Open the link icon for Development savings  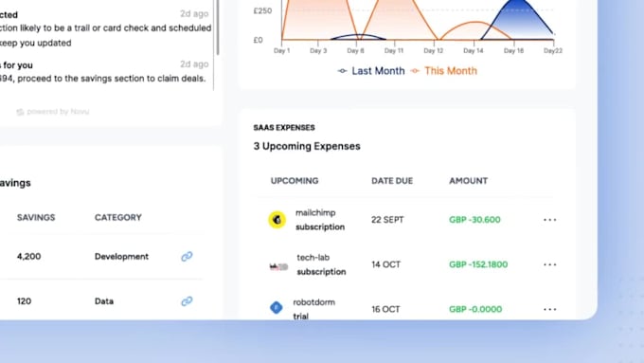[x=187, y=256]
